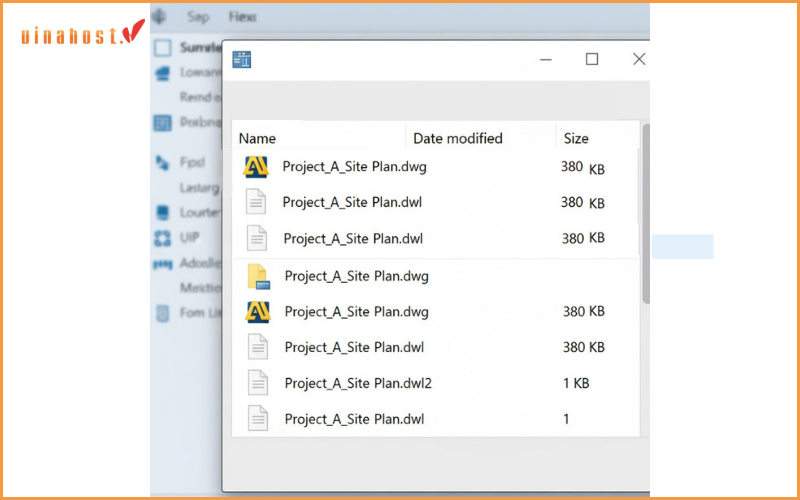Screen dimensions: 800x500
Task: Sort files by the Name column
Action: pyautogui.click(x=258, y=138)
